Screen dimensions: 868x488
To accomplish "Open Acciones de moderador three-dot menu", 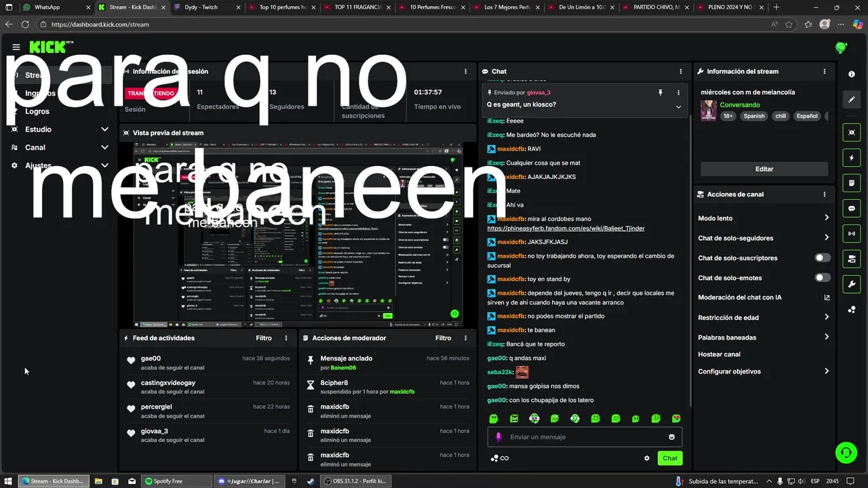I will tap(465, 338).
